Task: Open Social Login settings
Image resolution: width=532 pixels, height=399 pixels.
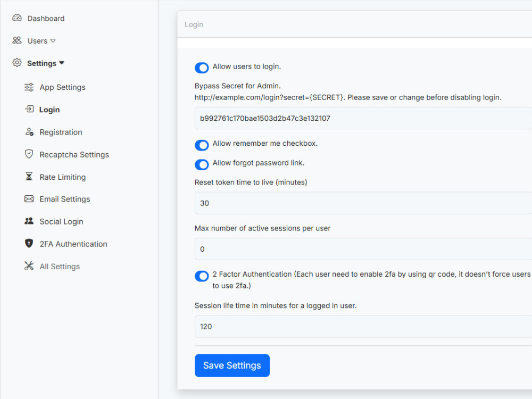Action: pos(61,221)
